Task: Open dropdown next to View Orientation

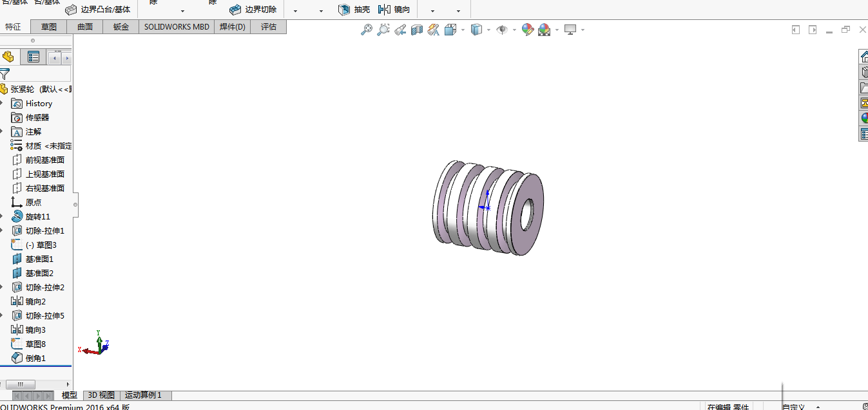Action: point(463,30)
